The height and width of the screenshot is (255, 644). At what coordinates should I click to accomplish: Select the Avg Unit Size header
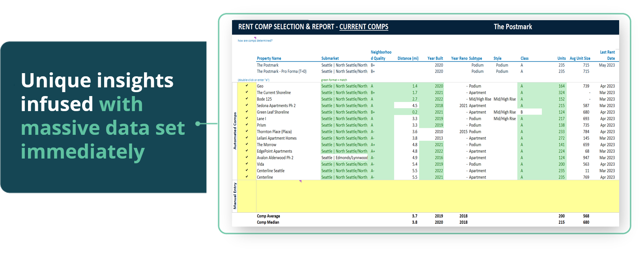point(580,59)
